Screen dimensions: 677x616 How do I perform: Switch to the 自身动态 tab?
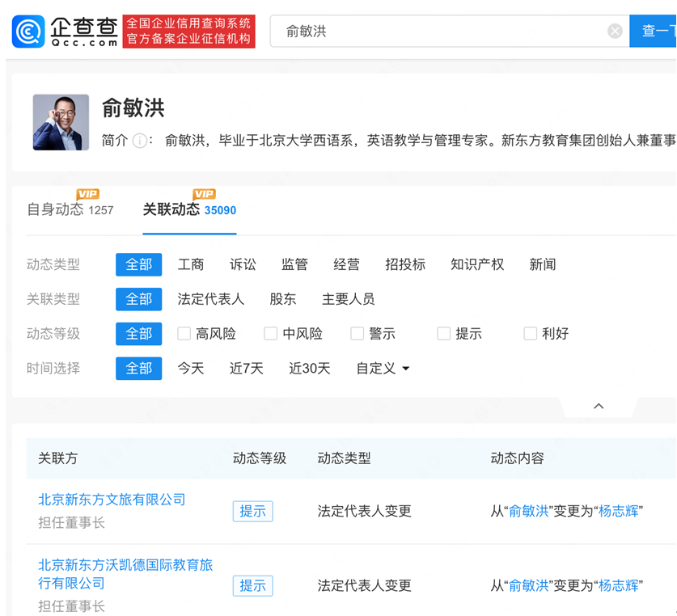pyautogui.click(x=55, y=210)
